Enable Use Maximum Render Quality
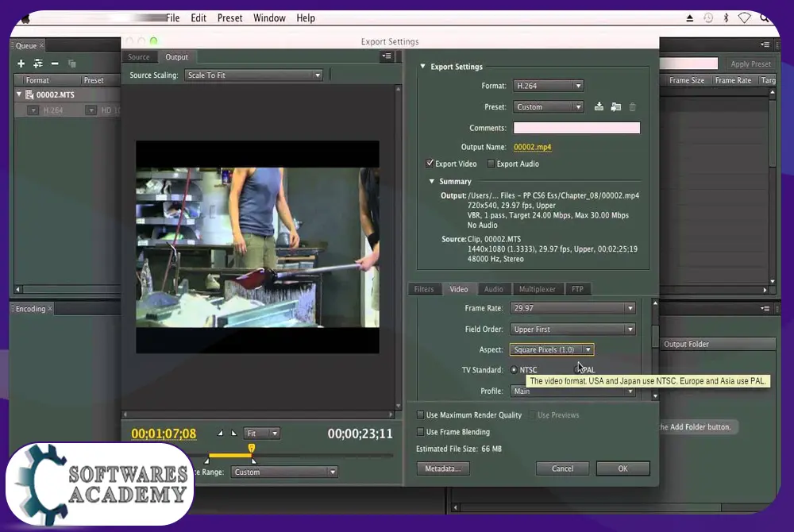The height and width of the screenshot is (532, 794). click(x=420, y=414)
